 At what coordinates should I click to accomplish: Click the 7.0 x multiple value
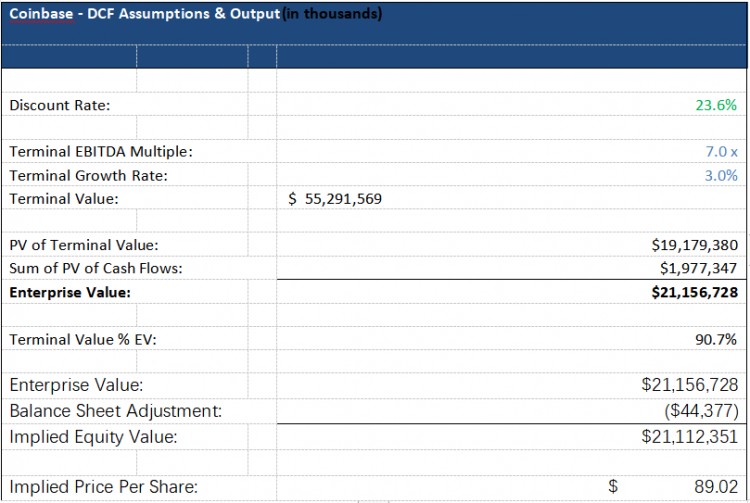click(721, 152)
